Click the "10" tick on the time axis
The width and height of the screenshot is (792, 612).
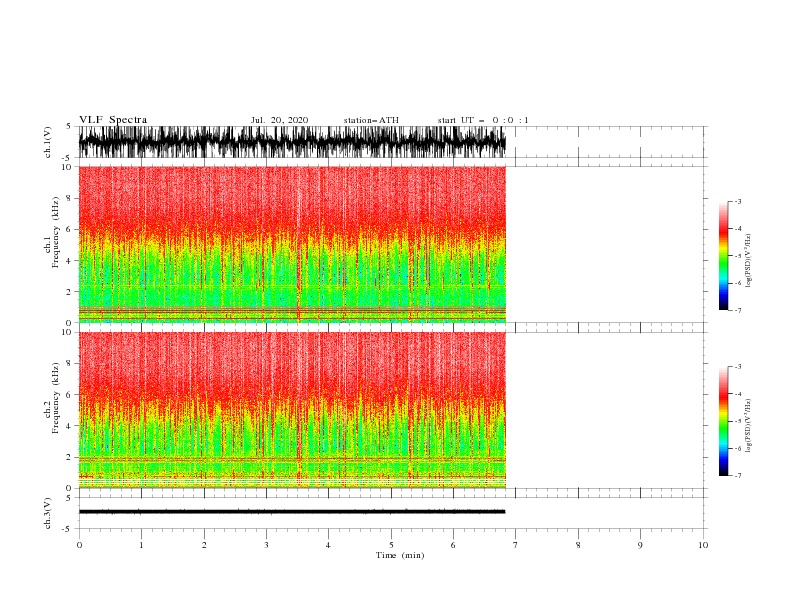point(703,545)
